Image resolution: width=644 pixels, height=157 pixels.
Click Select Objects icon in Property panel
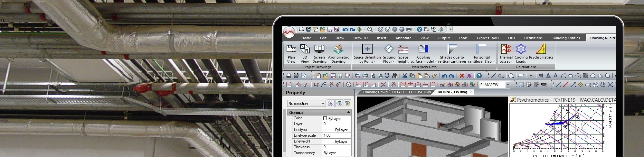tap(339, 103)
